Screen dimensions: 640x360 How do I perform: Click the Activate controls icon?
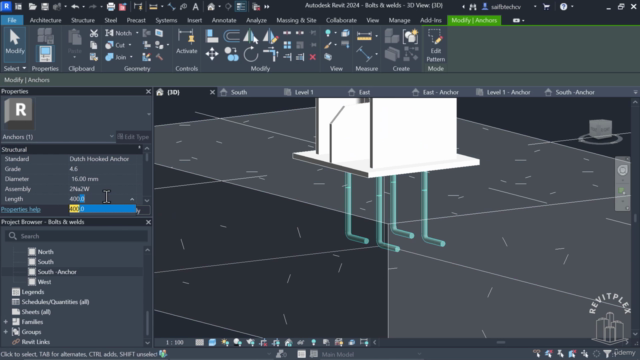click(x=187, y=42)
